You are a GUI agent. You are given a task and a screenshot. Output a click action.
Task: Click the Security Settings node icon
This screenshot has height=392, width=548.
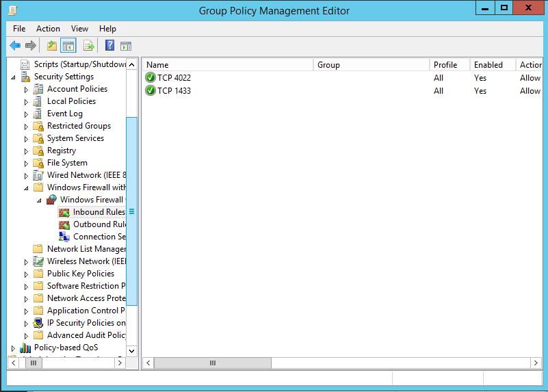pos(25,77)
